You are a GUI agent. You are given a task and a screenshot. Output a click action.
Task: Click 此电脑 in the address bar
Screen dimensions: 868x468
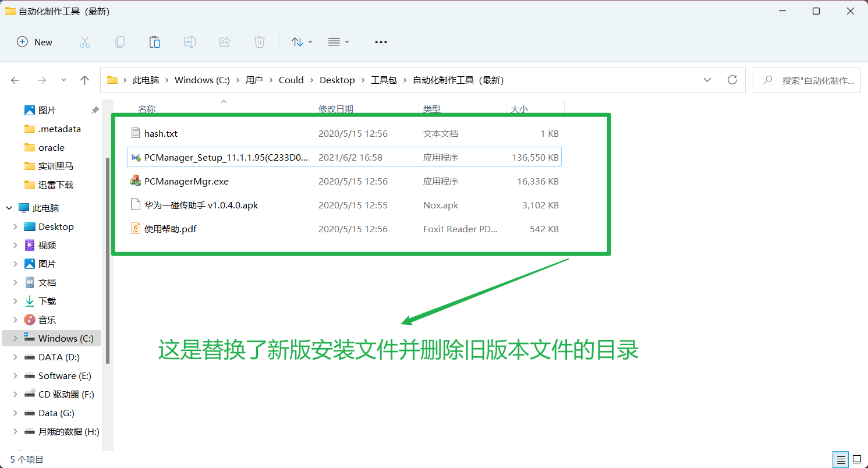point(146,80)
